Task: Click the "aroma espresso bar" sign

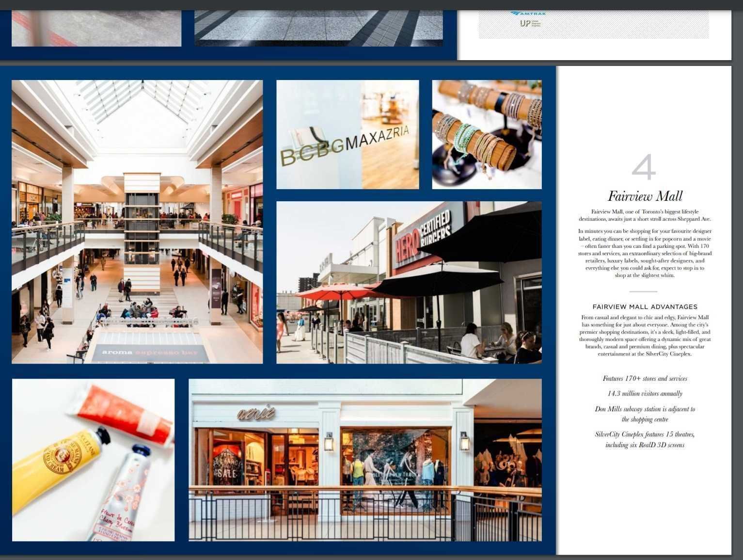Action: 150,352
